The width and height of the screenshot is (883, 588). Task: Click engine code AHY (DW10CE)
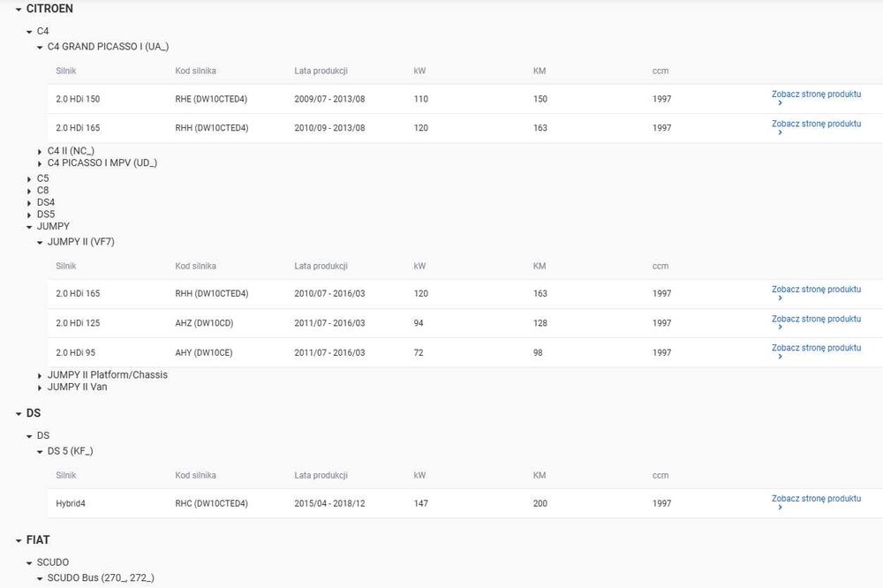(204, 352)
